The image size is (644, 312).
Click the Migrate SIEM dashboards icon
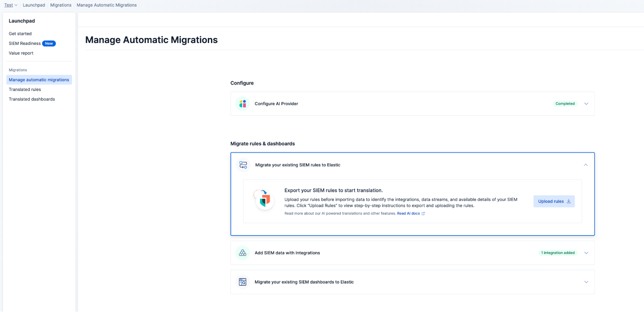pyautogui.click(x=243, y=282)
